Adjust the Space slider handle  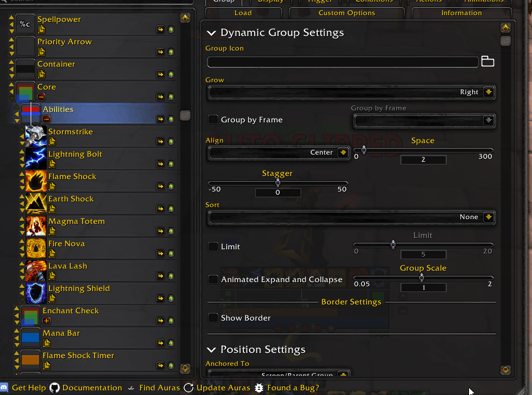coord(364,149)
